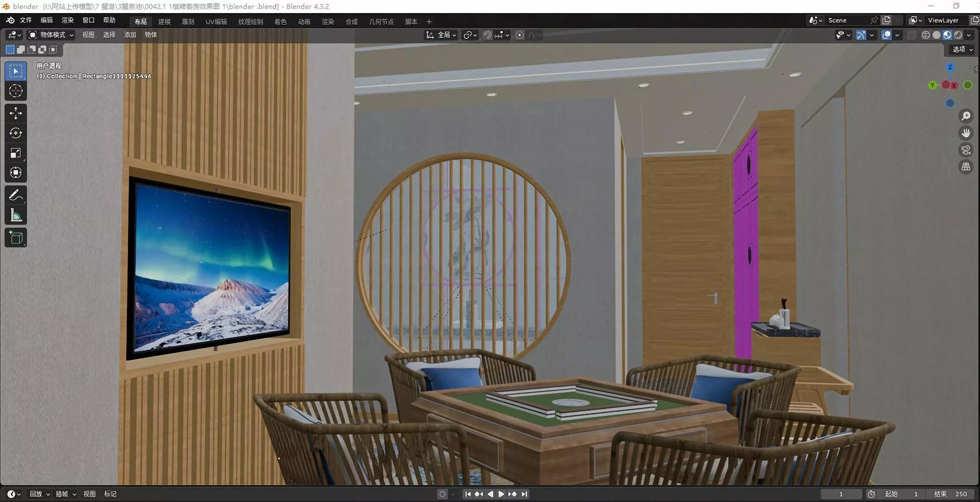Open the 窗口 menu
This screenshot has height=502, width=980.
88,20
